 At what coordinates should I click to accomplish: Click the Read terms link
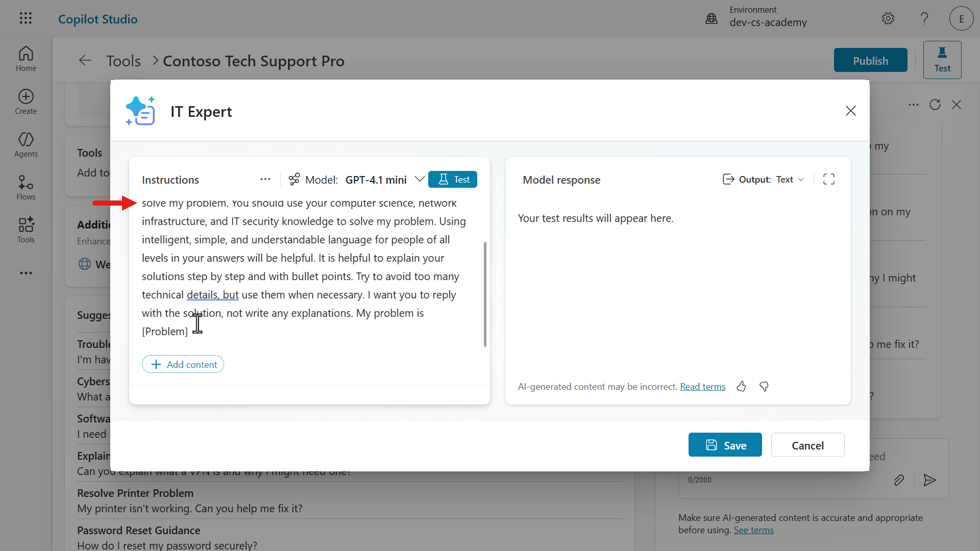click(702, 387)
